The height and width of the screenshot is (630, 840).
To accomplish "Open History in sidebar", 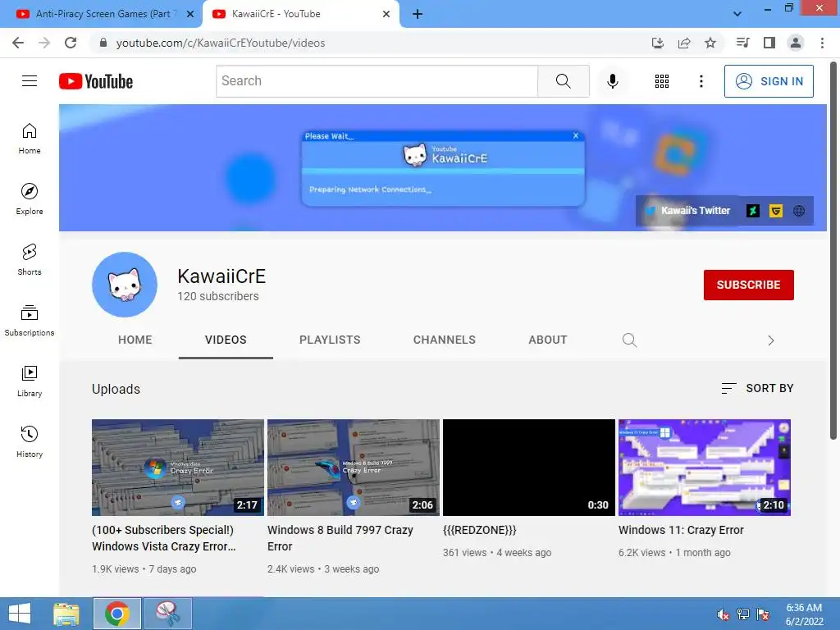I will tap(30, 441).
